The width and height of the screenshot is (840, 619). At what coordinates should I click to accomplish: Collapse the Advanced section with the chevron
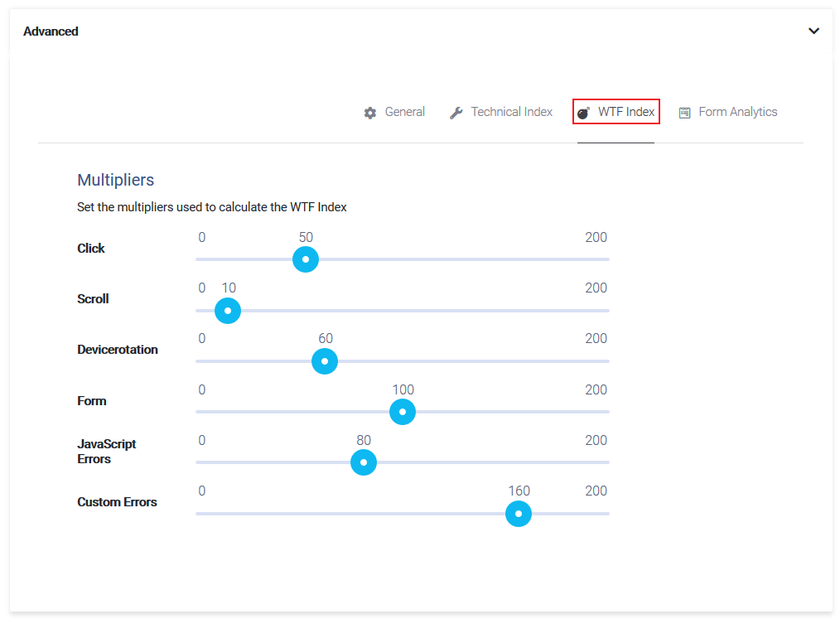pyautogui.click(x=813, y=31)
